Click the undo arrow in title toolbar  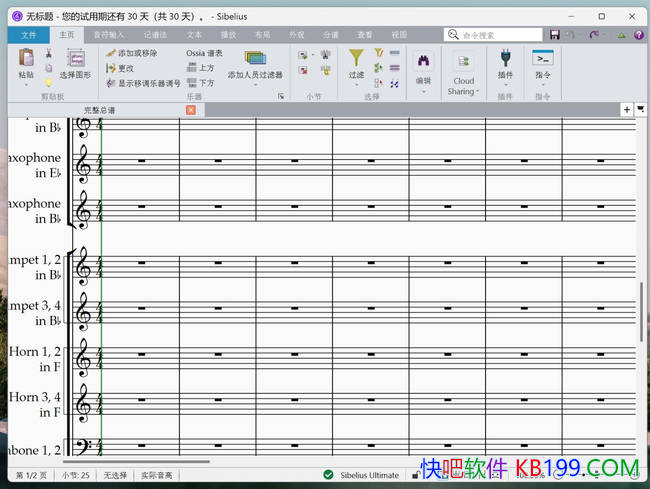[573, 35]
